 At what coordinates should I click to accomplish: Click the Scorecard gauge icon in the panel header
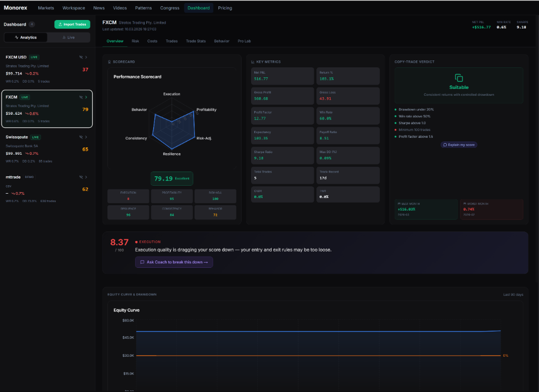[109, 62]
